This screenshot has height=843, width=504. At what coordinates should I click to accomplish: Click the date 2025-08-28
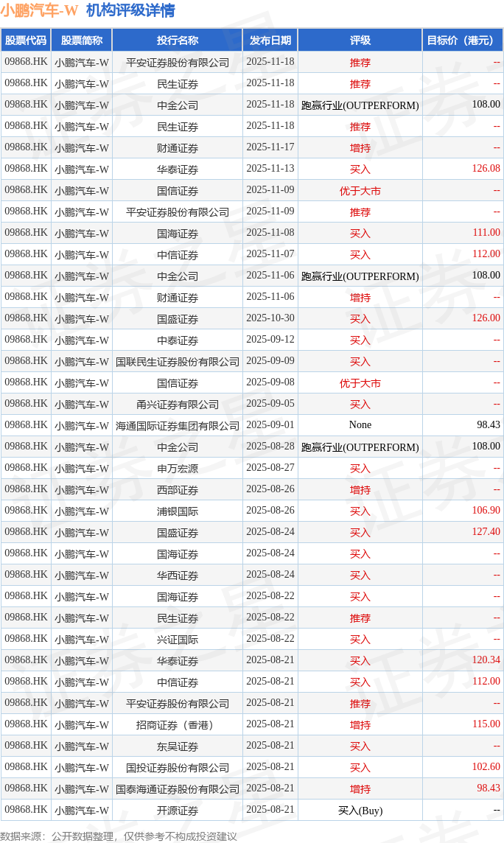270,447
